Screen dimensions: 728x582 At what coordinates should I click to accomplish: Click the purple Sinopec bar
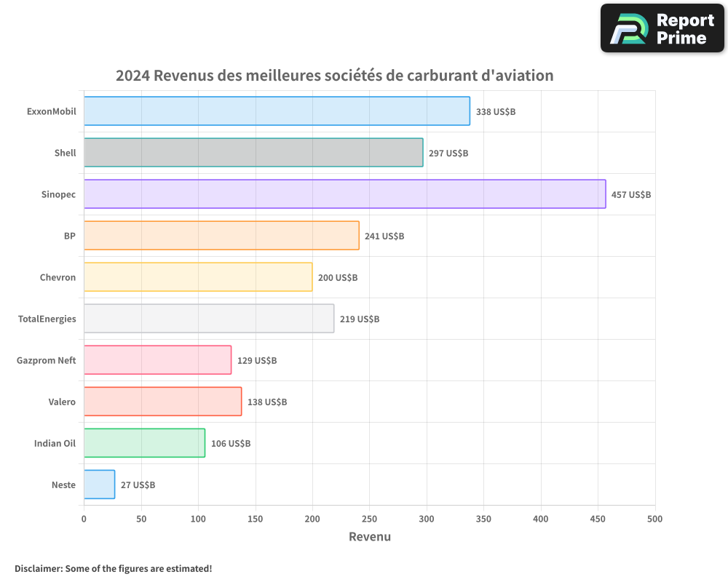click(344, 194)
